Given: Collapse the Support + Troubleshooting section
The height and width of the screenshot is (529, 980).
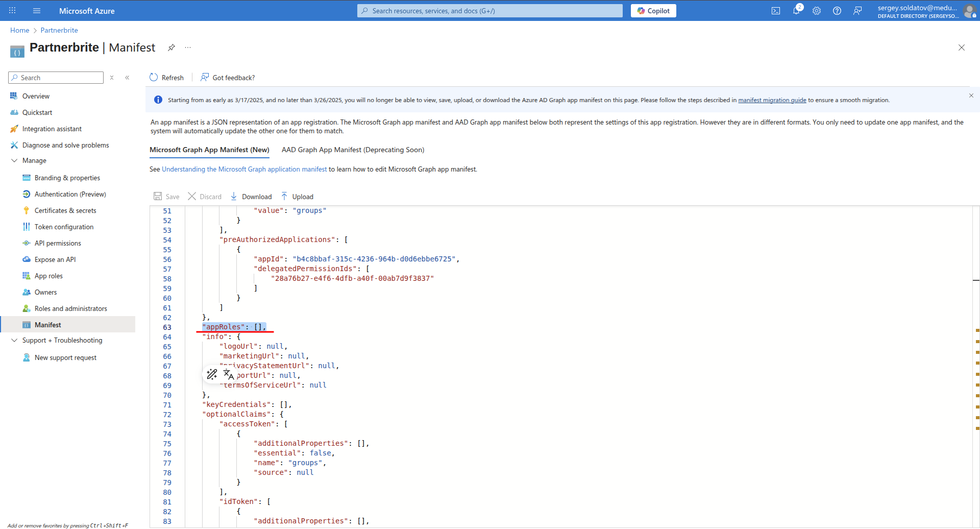Looking at the screenshot, I should [x=14, y=340].
